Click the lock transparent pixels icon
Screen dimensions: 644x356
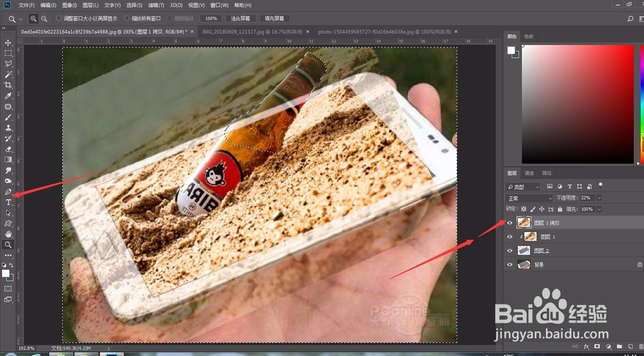(x=524, y=209)
